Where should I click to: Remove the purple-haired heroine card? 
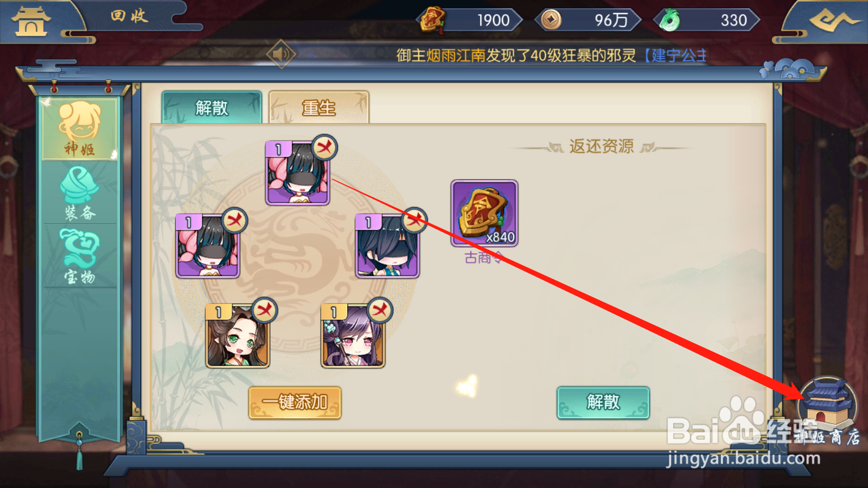(x=380, y=310)
